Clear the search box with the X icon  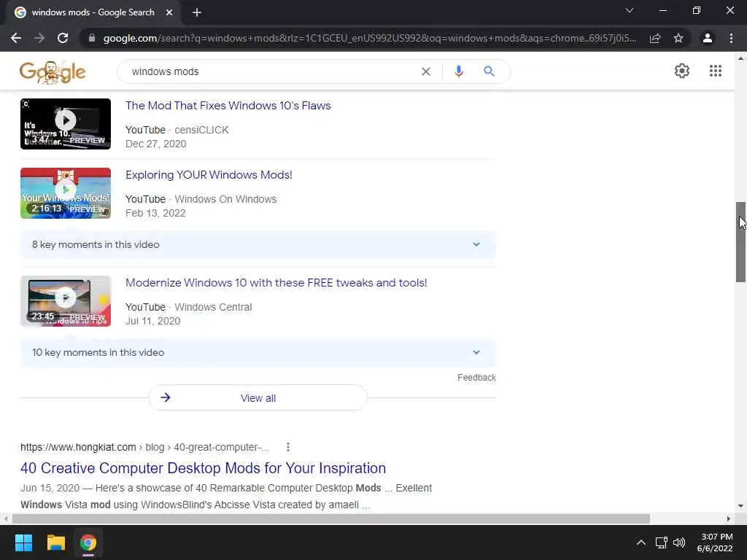click(426, 71)
